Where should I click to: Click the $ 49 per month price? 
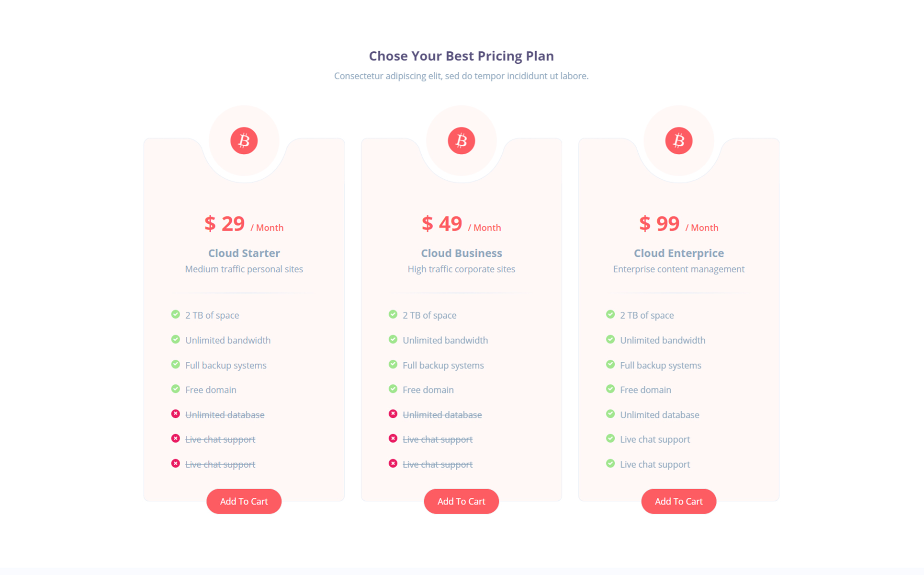pyautogui.click(x=461, y=224)
